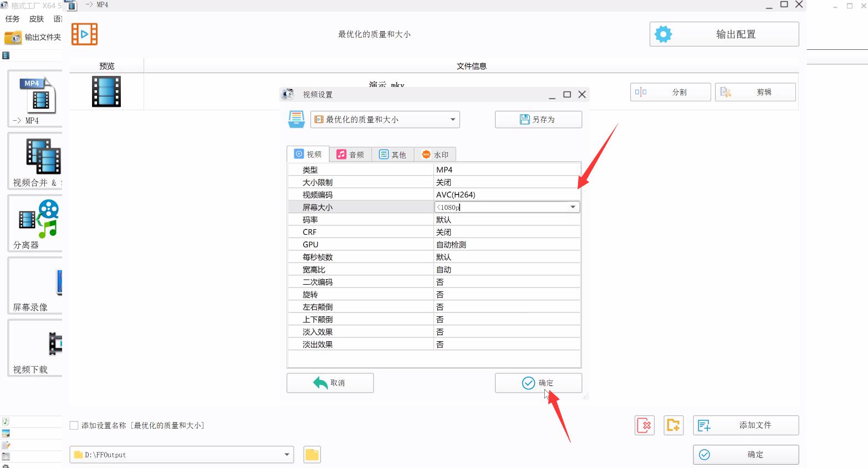Click the 类型 MP4 value cell
The height and width of the screenshot is (468, 868).
[x=507, y=169]
